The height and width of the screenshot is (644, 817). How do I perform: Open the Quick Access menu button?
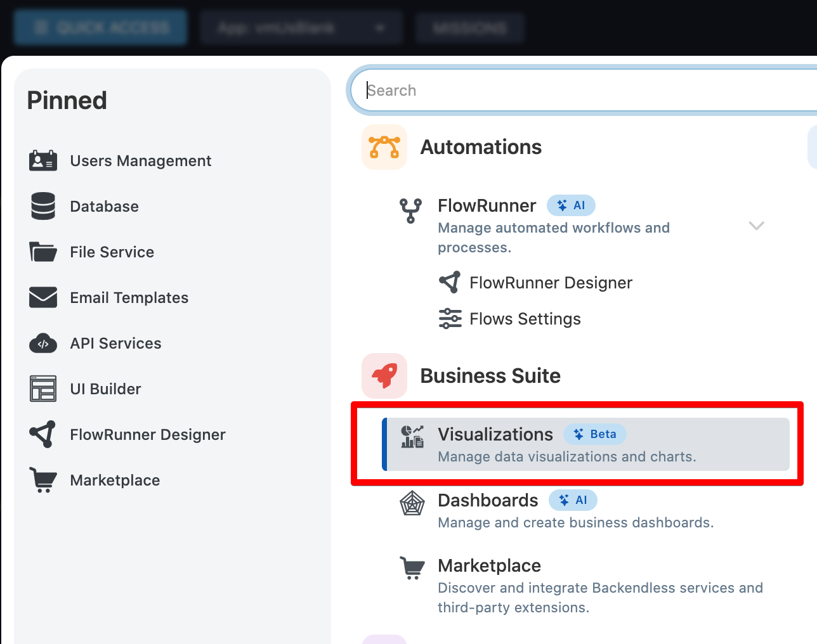pyautogui.click(x=100, y=28)
